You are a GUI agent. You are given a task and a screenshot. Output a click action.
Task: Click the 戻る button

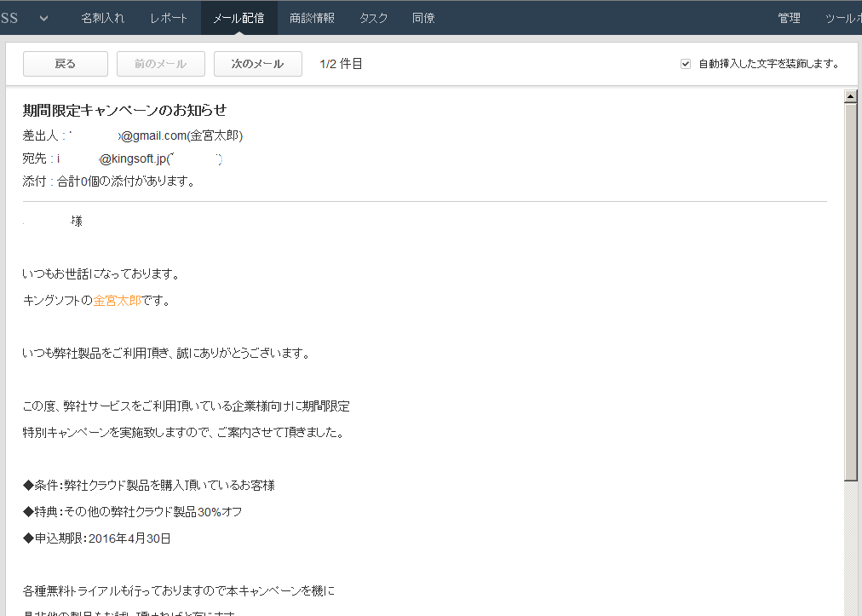[x=65, y=63]
